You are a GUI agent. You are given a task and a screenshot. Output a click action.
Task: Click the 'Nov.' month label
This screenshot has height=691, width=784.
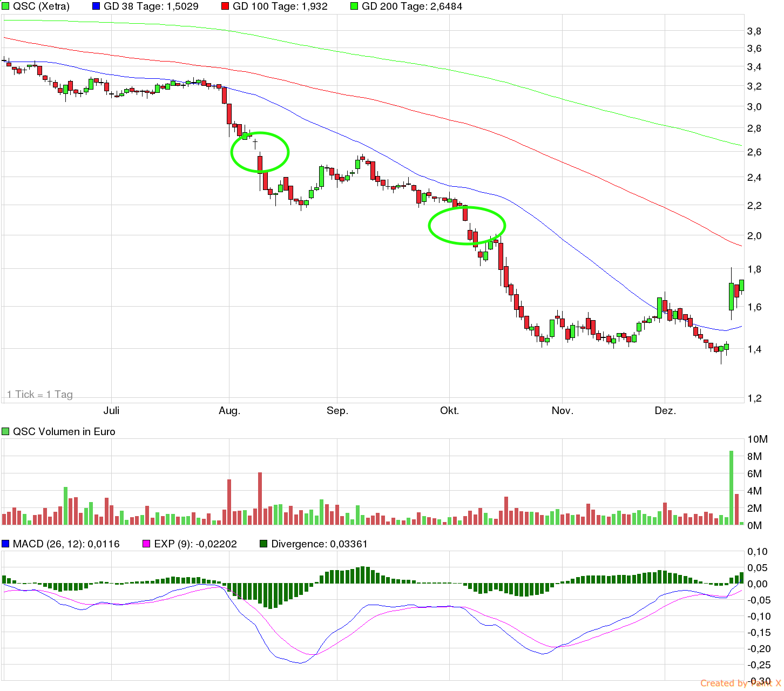click(563, 411)
